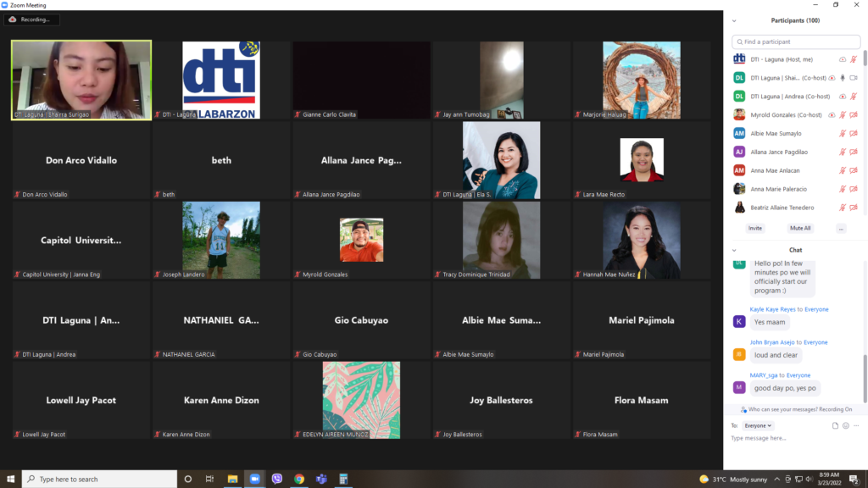
Task: Open File Explorer from the taskbar
Action: tap(232, 479)
